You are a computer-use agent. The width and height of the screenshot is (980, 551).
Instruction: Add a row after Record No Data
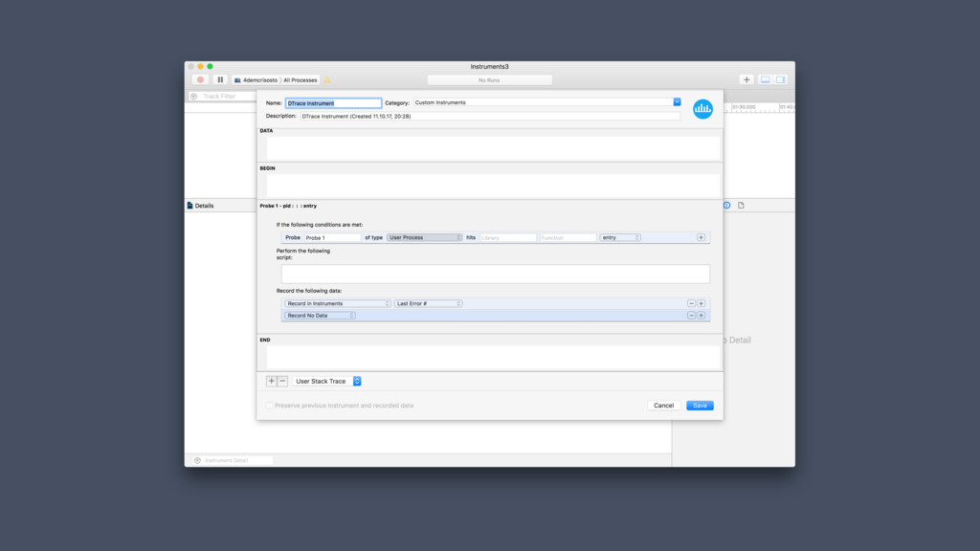[701, 316]
